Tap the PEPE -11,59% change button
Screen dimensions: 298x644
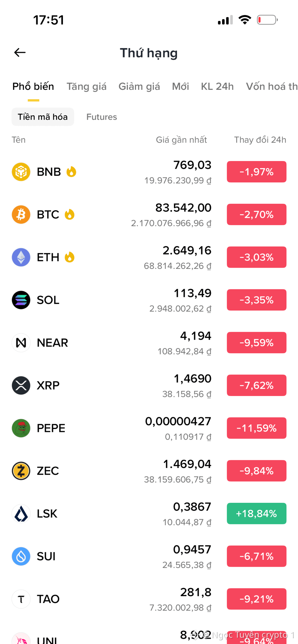point(257,428)
